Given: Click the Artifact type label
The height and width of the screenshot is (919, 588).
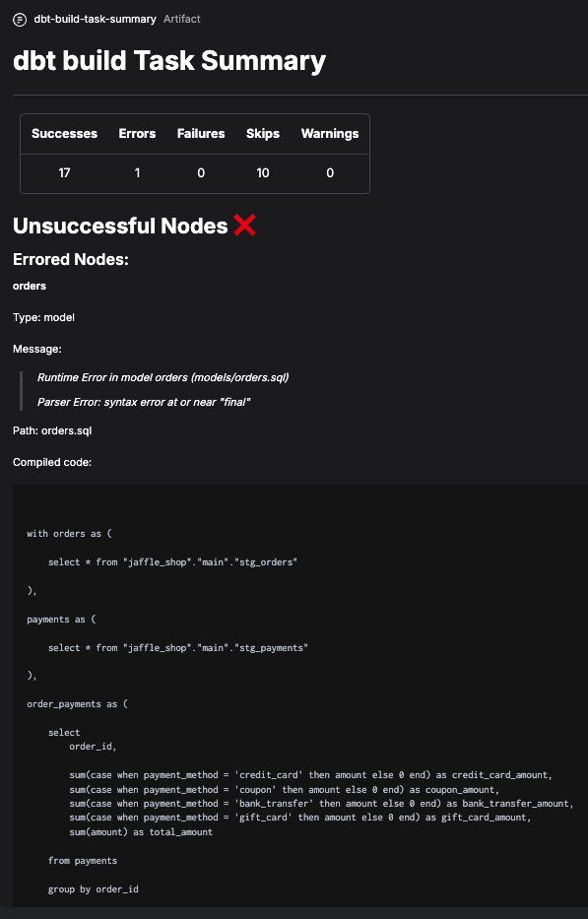Looking at the screenshot, I should pyautogui.click(x=182, y=19).
